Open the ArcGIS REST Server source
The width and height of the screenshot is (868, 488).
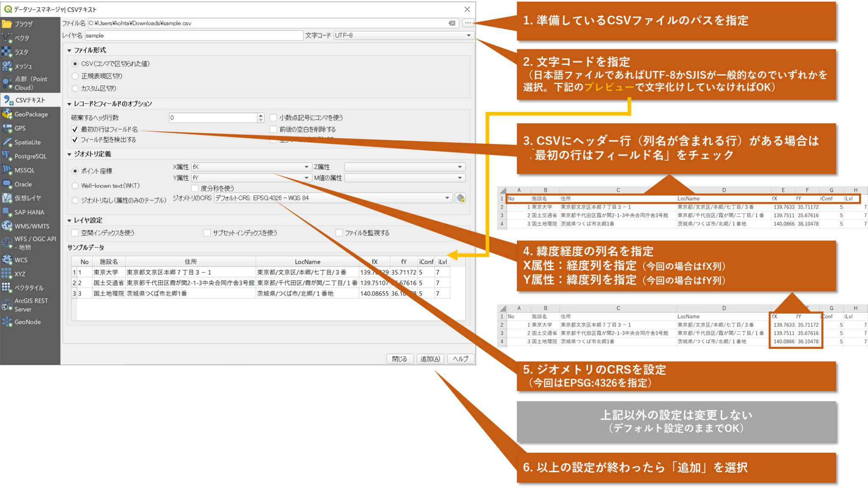pyautogui.click(x=31, y=305)
